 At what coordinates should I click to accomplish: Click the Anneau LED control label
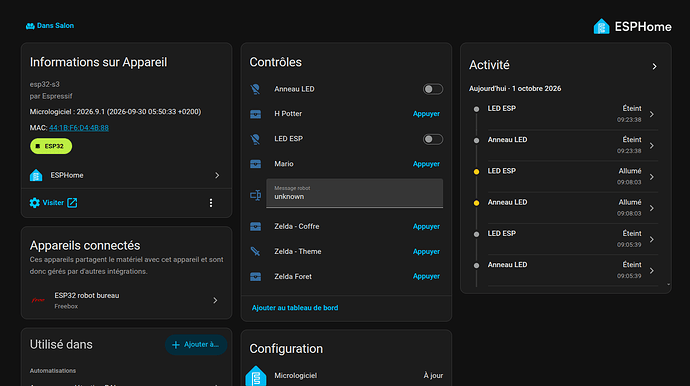[294, 89]
